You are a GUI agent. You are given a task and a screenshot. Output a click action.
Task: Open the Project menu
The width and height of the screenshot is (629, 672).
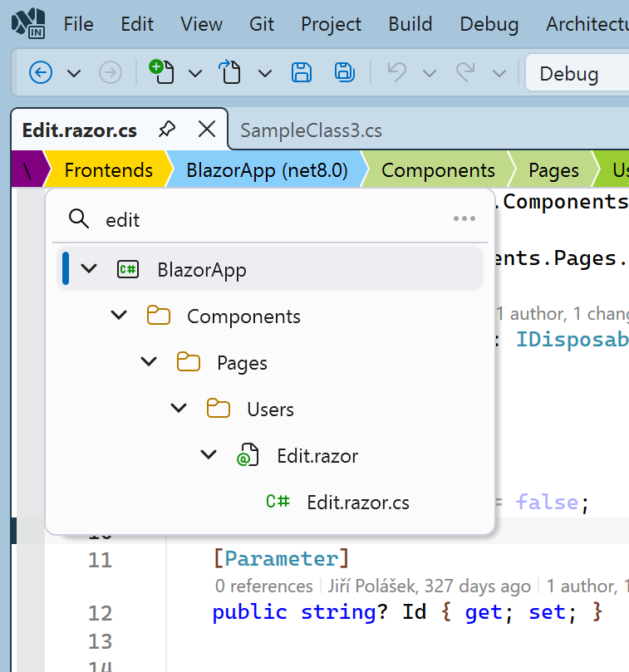click(x=331, y=24)
